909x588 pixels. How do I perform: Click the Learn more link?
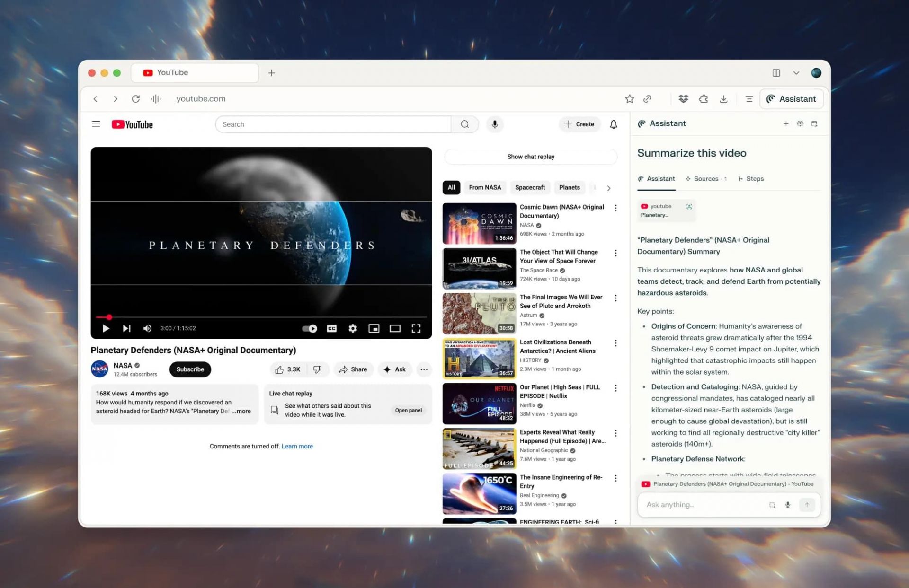coord(297,446)
